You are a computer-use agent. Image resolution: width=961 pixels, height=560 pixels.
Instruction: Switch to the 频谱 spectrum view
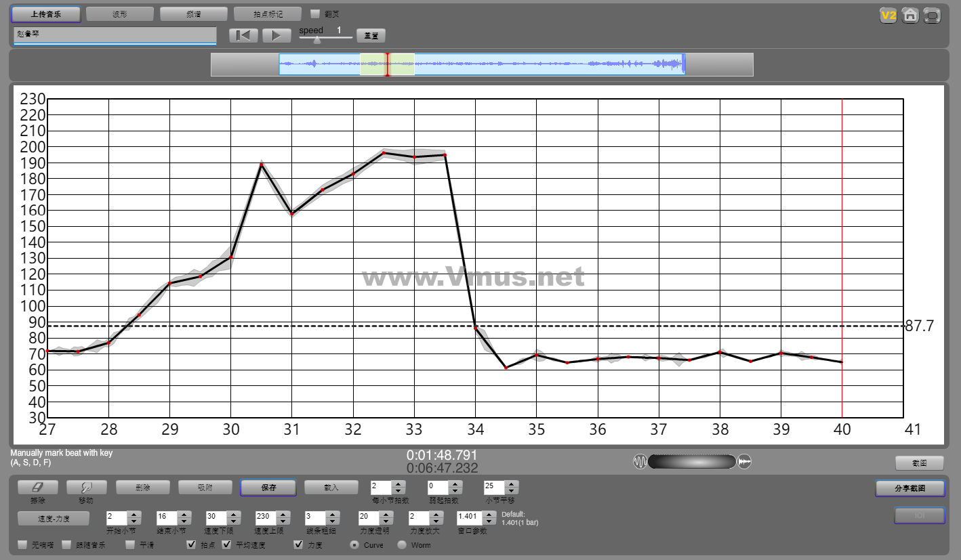pyautogui.click(x=193, y=14)
